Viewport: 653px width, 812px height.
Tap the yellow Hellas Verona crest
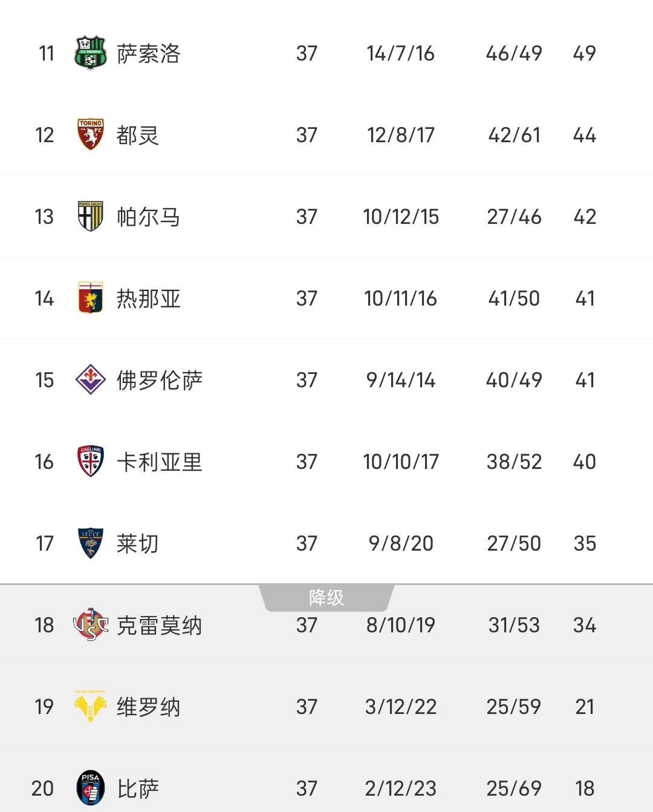(x=91, y=706)
